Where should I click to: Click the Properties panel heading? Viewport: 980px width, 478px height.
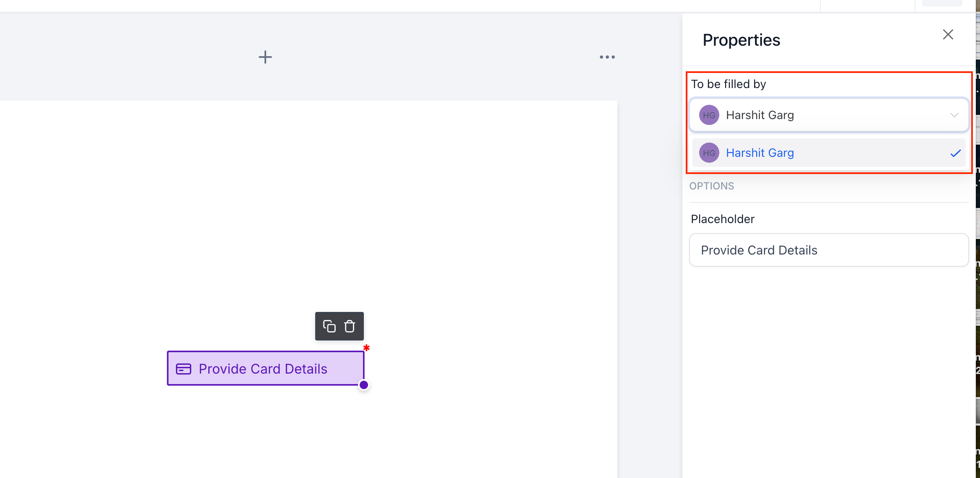[741, 40]
